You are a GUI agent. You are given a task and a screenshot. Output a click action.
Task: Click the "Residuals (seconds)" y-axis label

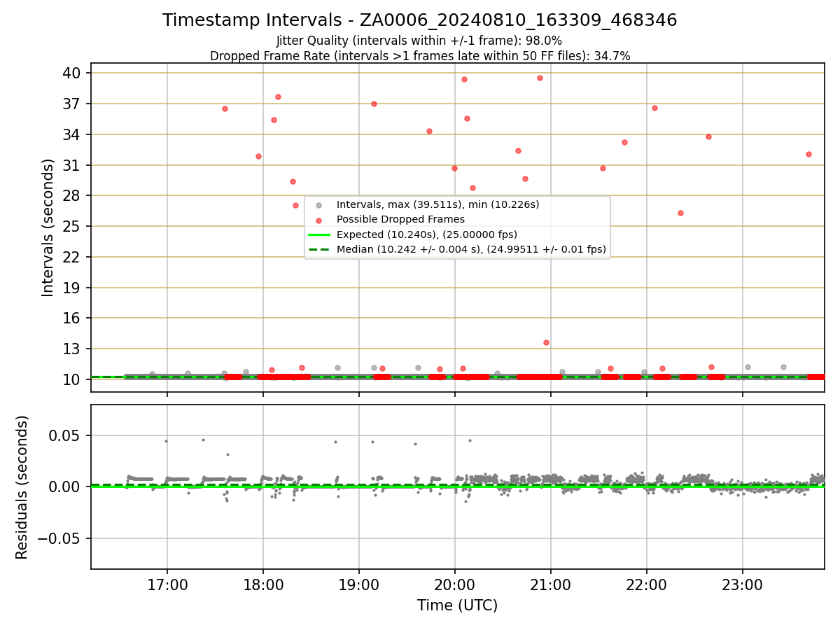pos(22,487)
